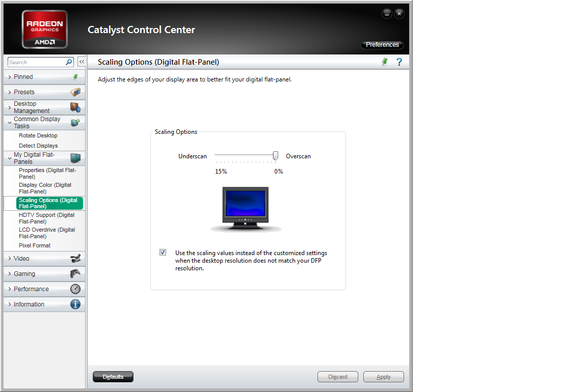Click the Scaling Options page title
Image resolution: width=587 pixels, height=392 pixels.
(x=158, y=62)
